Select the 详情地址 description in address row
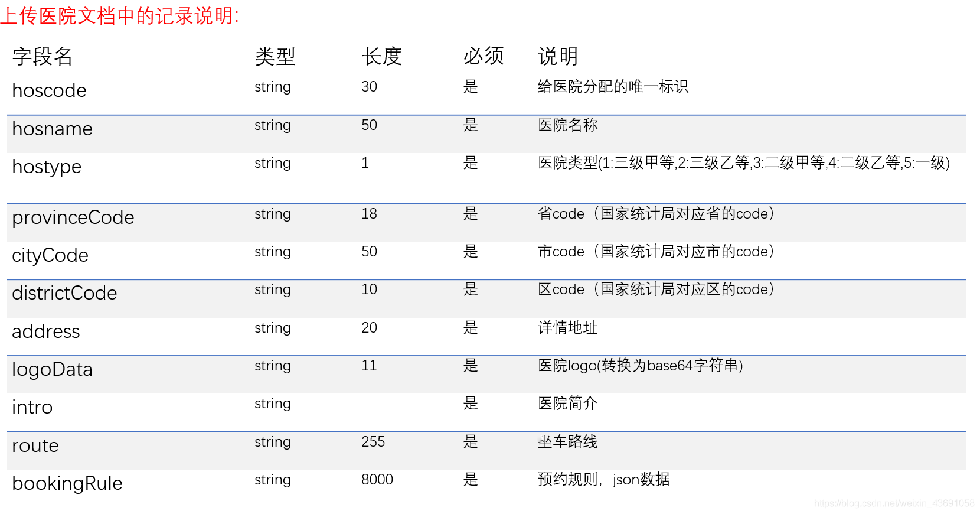Viewport: 980px width, 514px height. click(567, 328)
